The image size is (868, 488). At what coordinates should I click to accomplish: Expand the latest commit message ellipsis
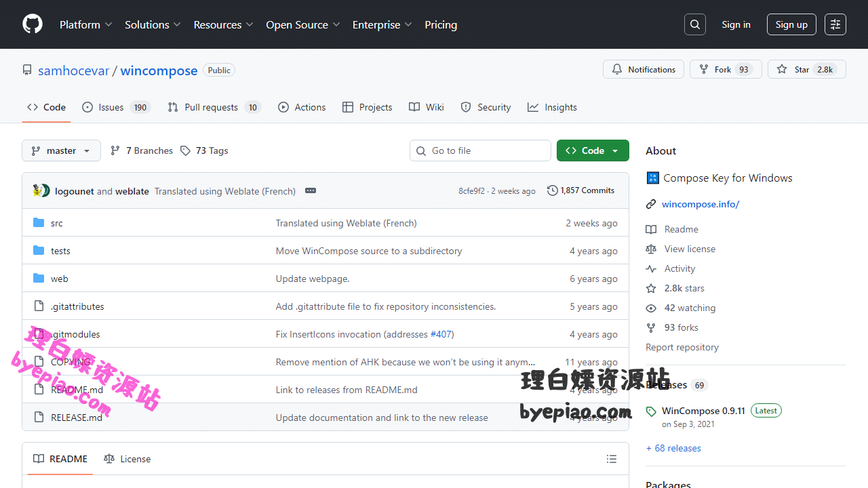pyautogui.click(x=311, y=191)
